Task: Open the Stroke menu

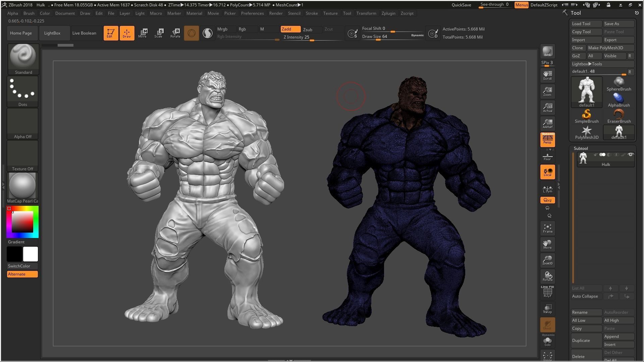Action: pyautogui.click(x=312, y=13)
